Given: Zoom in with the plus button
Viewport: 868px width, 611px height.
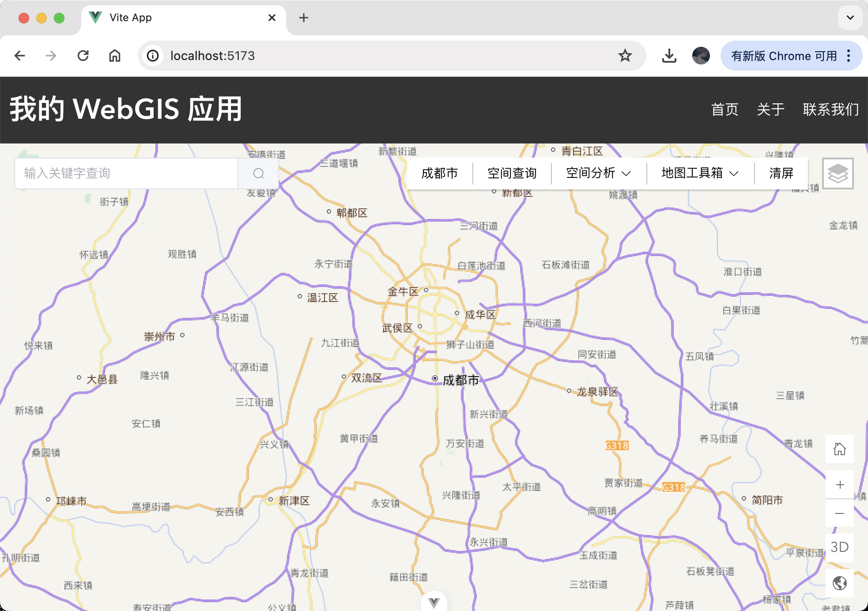Looking at the screenshot, I should point(840,485).
